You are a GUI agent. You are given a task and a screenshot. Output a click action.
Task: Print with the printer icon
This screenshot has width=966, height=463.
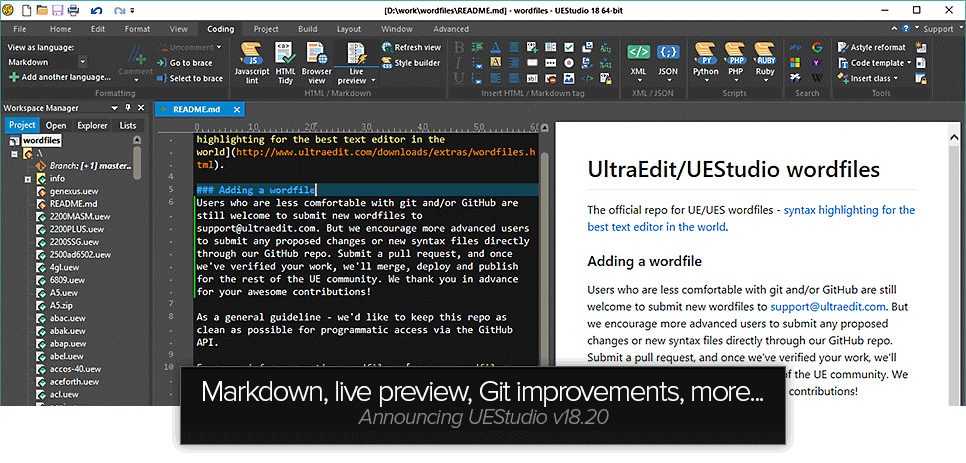73,10
